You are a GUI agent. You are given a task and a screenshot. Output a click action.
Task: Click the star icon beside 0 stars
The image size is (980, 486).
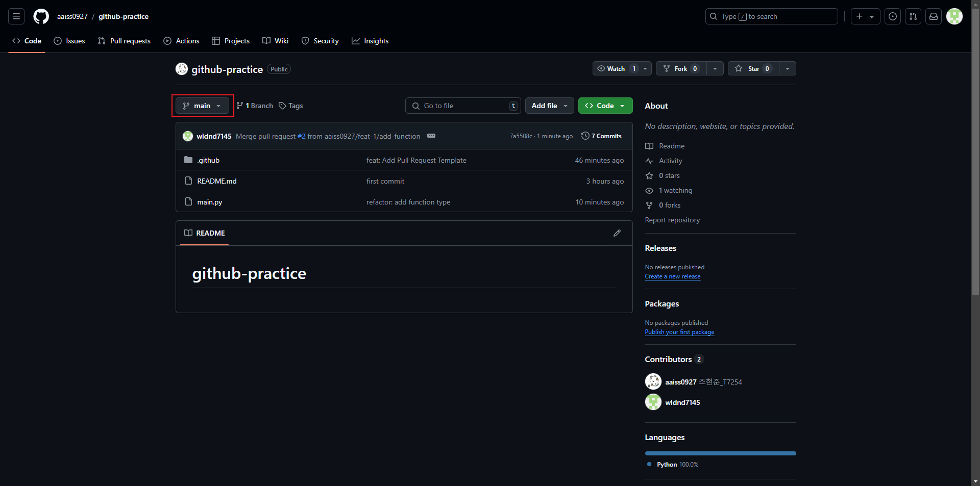point(649,175)
